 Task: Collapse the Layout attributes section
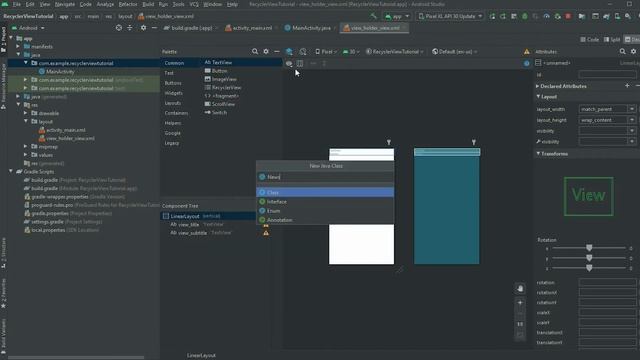538,96
